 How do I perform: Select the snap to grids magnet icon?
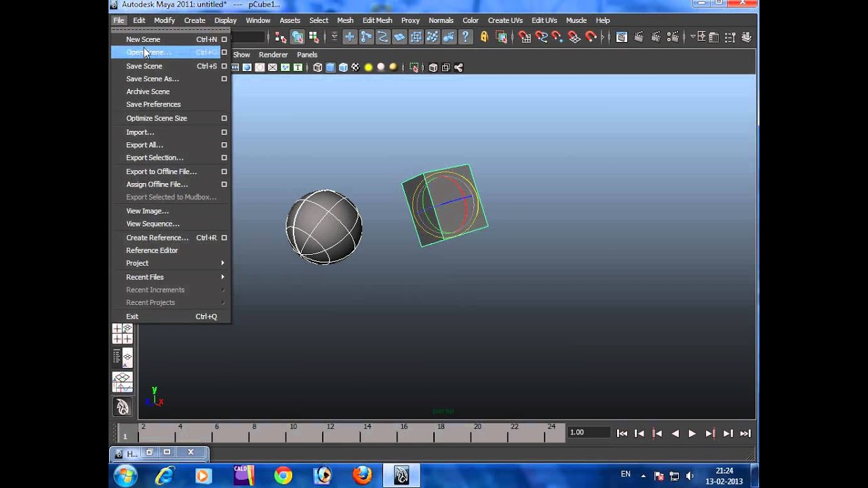point(524,37)
